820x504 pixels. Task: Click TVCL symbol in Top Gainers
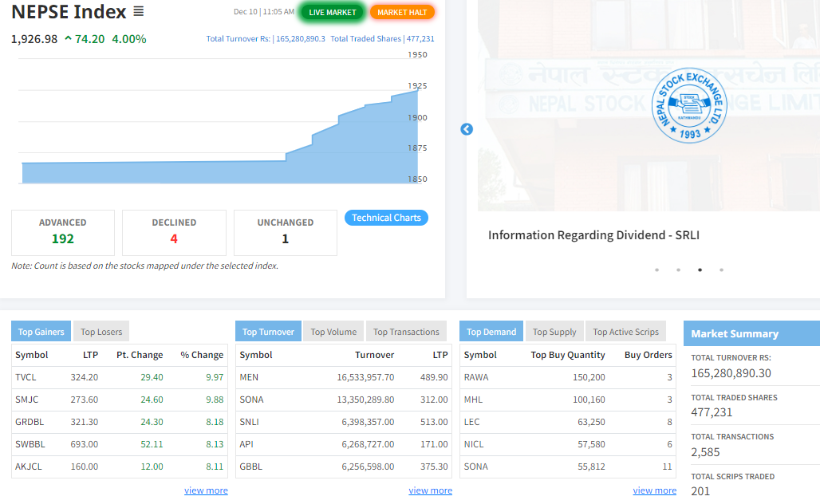[26, 377]
